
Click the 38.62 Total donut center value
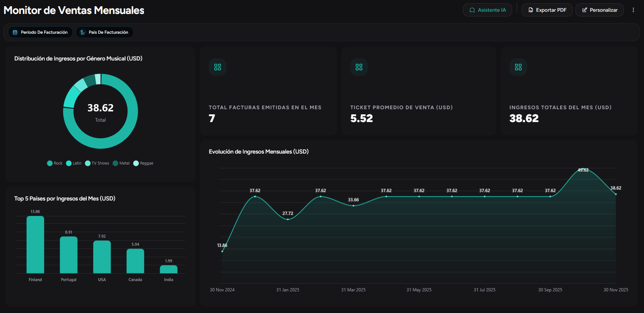(x=100, y=108)
